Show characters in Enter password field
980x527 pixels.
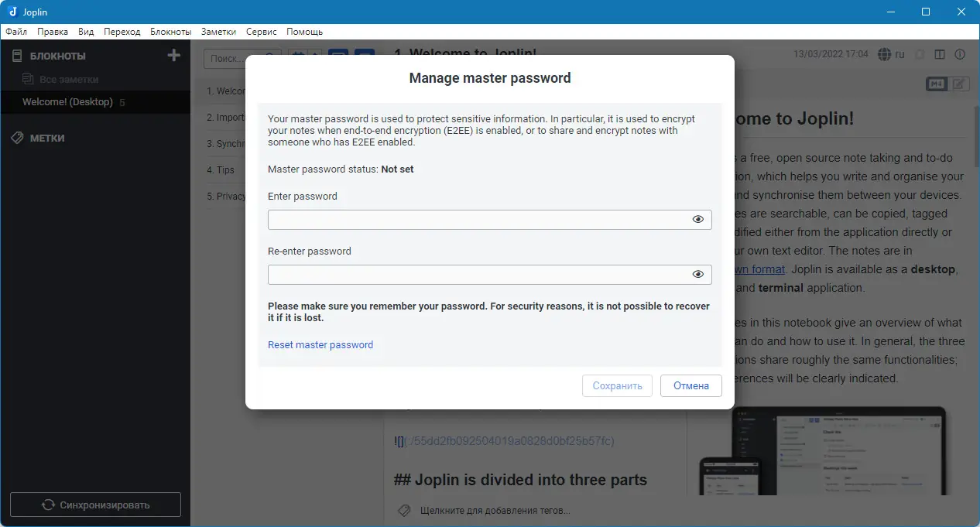697,220
